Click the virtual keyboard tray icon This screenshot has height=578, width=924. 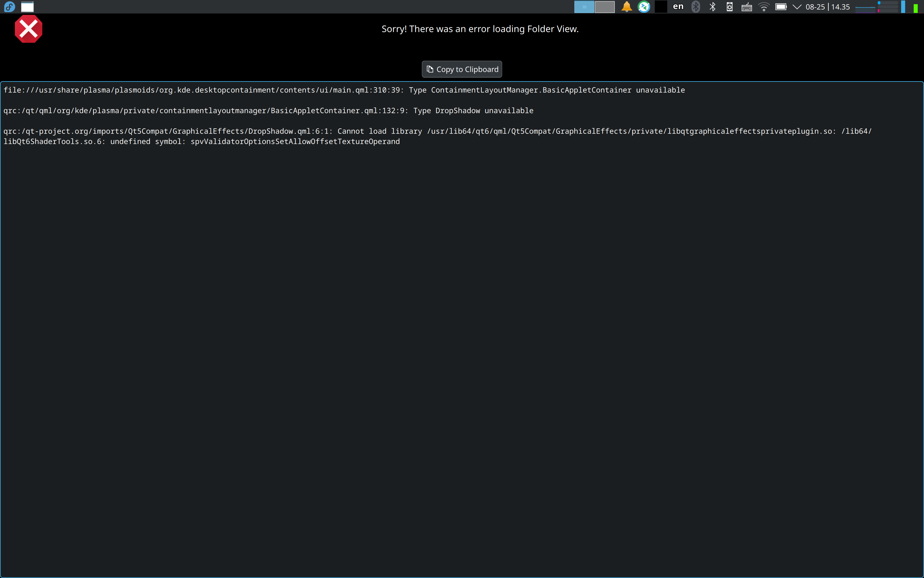(747, 7)
